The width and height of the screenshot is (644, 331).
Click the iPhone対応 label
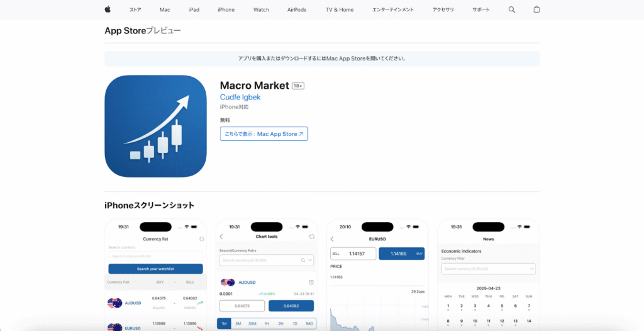(235, 107)
